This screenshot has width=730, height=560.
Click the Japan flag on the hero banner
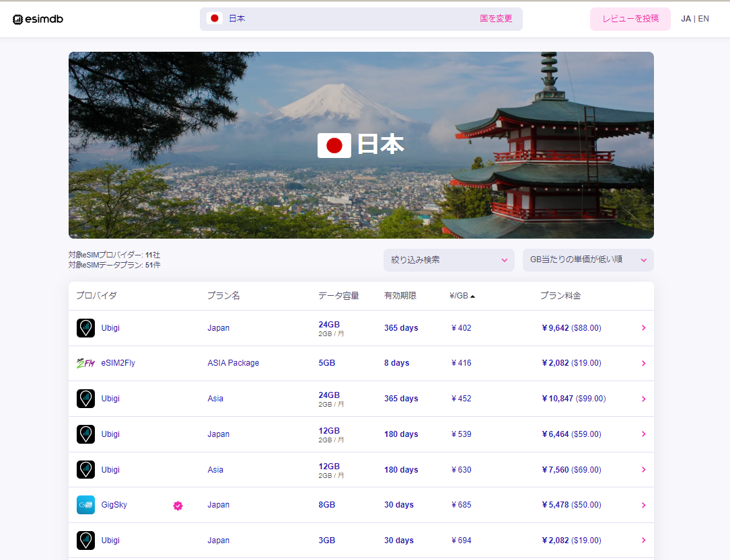(x=334, y=146)
